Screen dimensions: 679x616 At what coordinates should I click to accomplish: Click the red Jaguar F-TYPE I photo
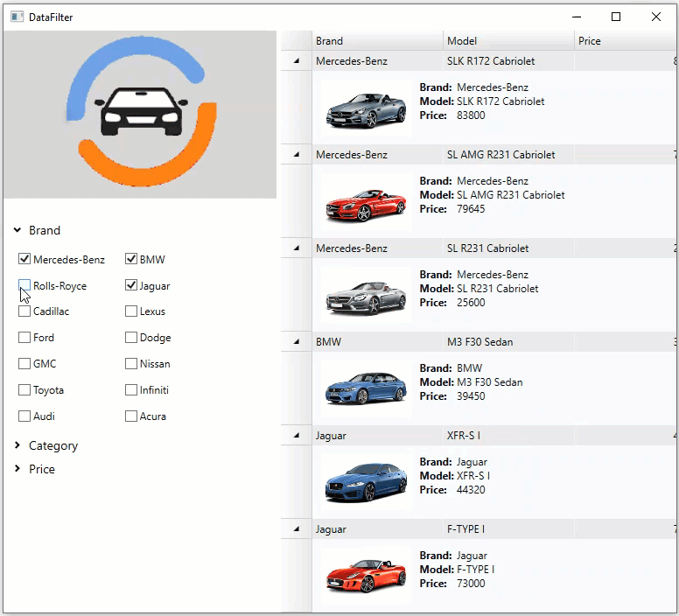click(x=367, y=576)
